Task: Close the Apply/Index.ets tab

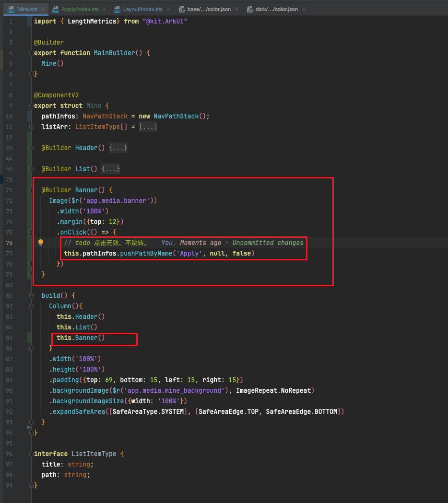Action: [104, 9]
